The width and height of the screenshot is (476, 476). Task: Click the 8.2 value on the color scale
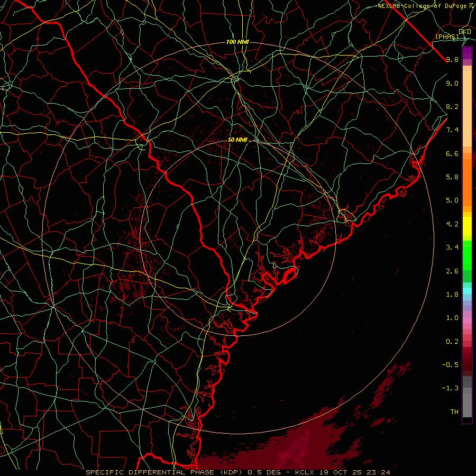pyautogui.click(x=452, y=106)
